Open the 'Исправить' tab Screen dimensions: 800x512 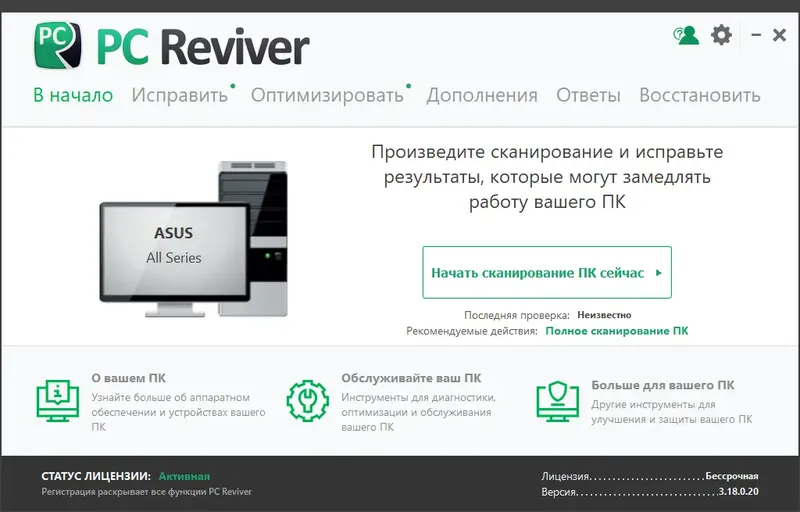(180, 95)
